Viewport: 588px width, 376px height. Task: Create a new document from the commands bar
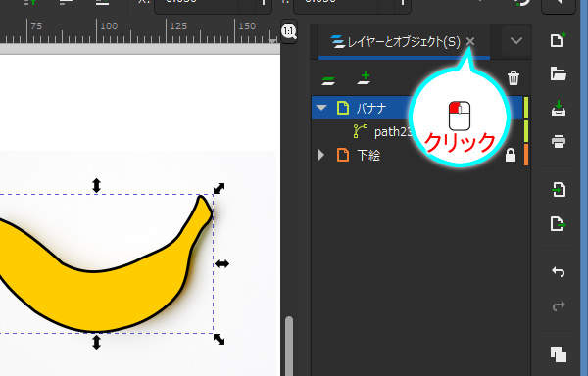coord(558,40)
